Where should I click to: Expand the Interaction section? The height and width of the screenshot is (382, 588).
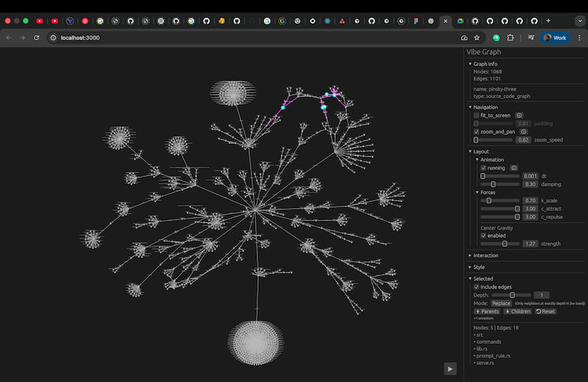pos(485,256)
